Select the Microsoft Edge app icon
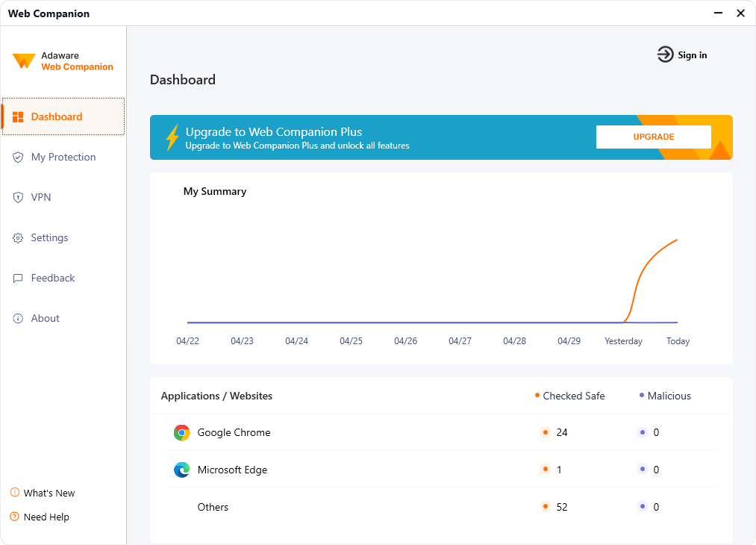Image resolution: width=756 pixels, height=545 pixels. (181, 470)
